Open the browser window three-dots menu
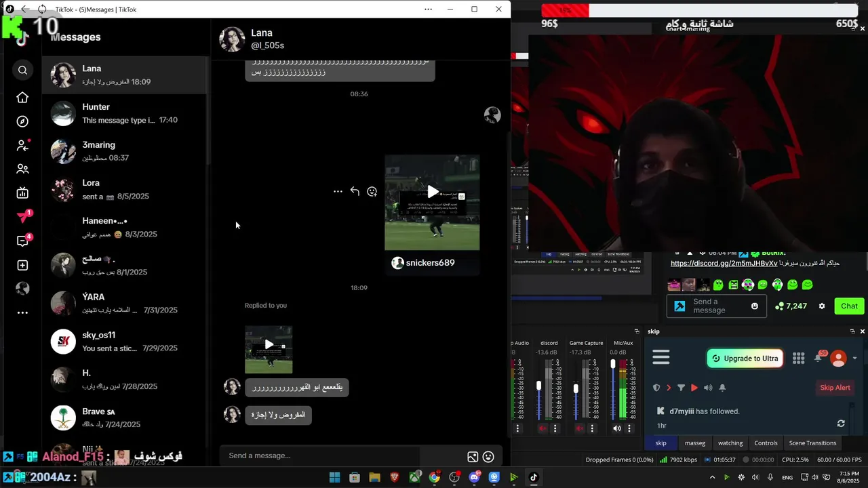The height and width of the screenshot is (488, 868). coord(428,9)
